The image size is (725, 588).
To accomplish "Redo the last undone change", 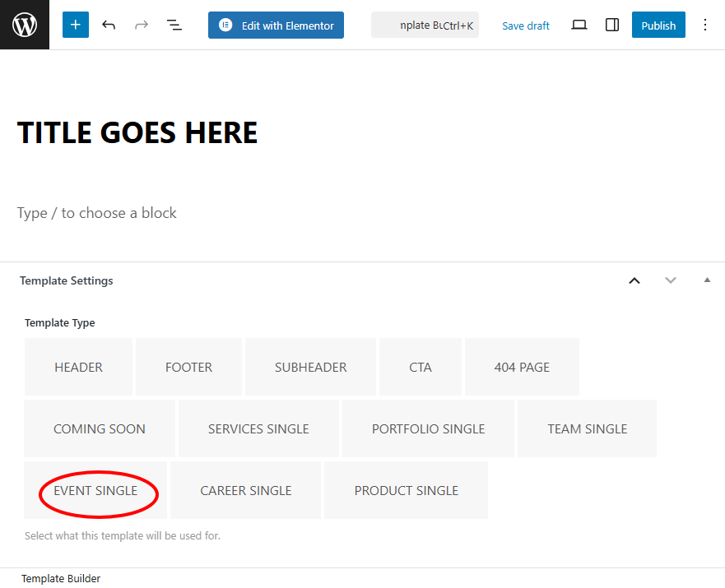I will click(x=142, y=25).
